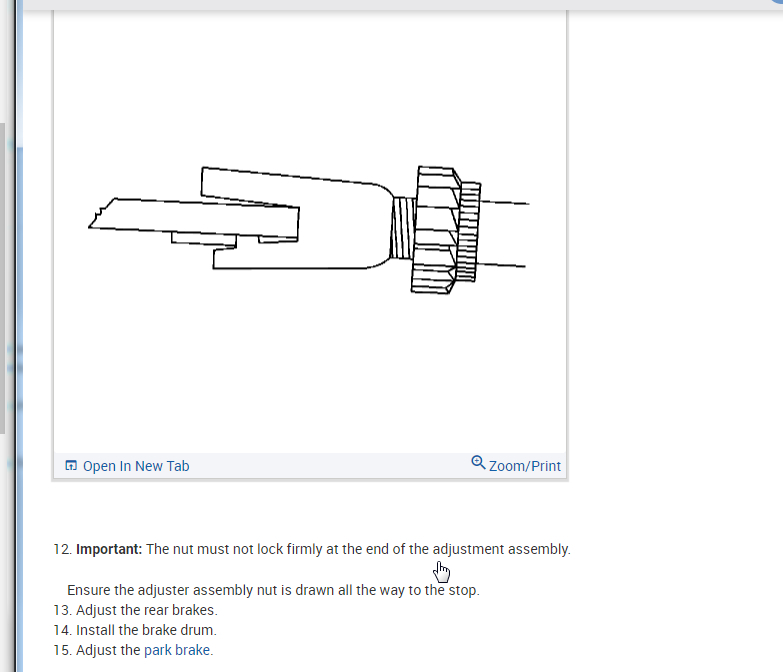Screen dimensions: 783x672
Task: Select the step 13 text Adjust the rear brakes
Action: [146, 610]
